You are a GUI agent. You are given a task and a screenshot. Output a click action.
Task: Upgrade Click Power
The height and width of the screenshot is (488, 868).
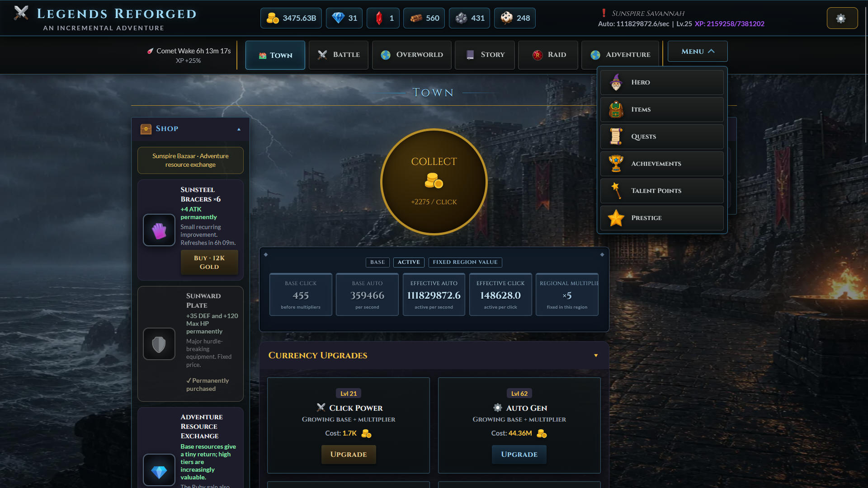coord(349,454)
